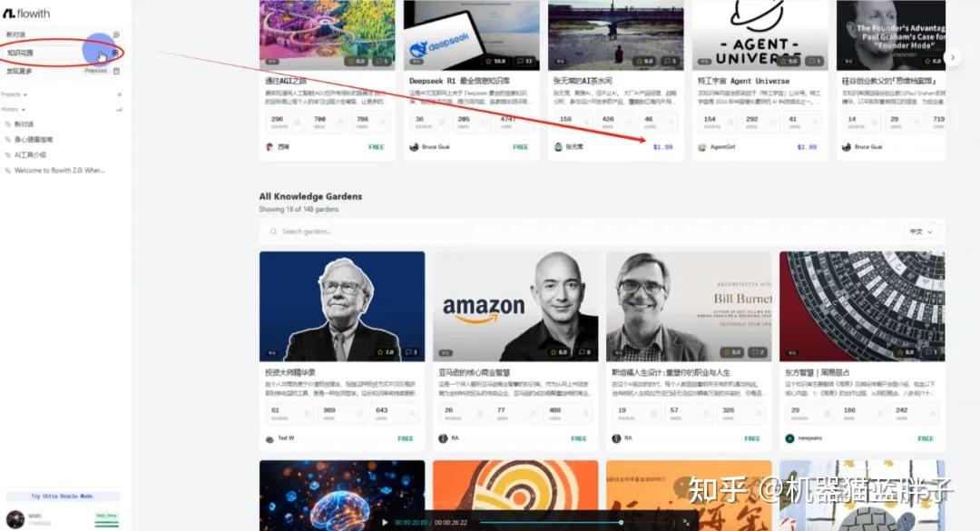Open the amazon Jeff Bezos garden thumbnail
Image resolution: width=980 pixels, height=531 pixels.
pos(515,307)
